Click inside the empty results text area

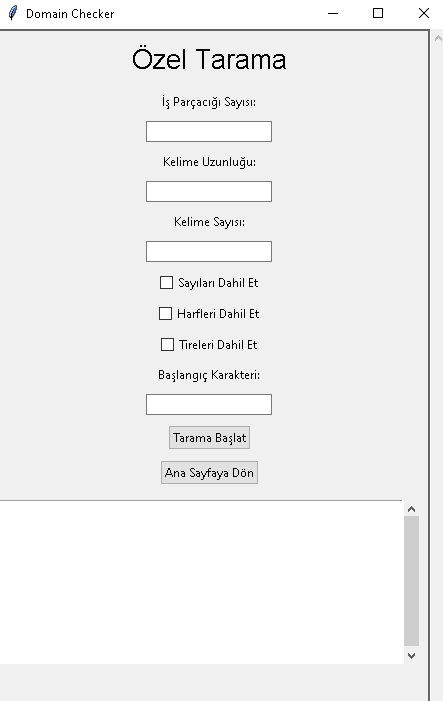tap(201, 582)
